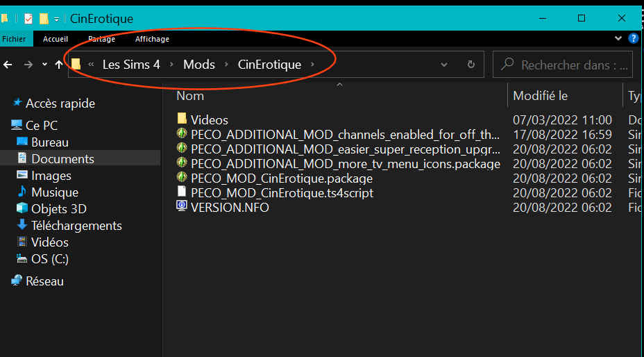Open Téléchargements in navigation pane

point(76,226)
